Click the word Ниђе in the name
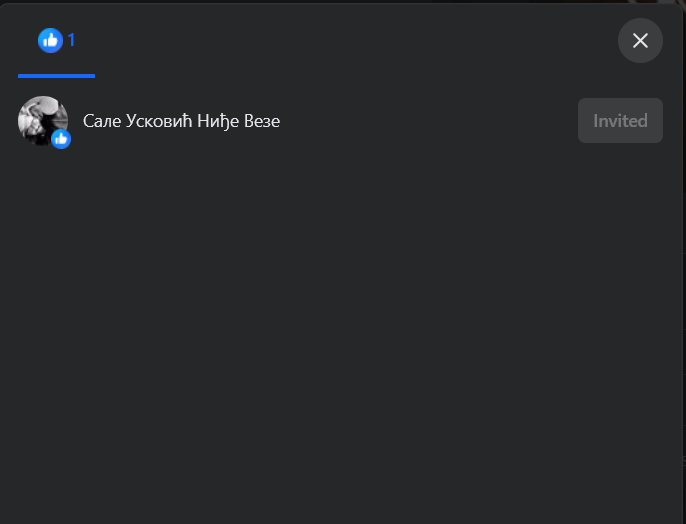686x524 pixels. [218, 121]
